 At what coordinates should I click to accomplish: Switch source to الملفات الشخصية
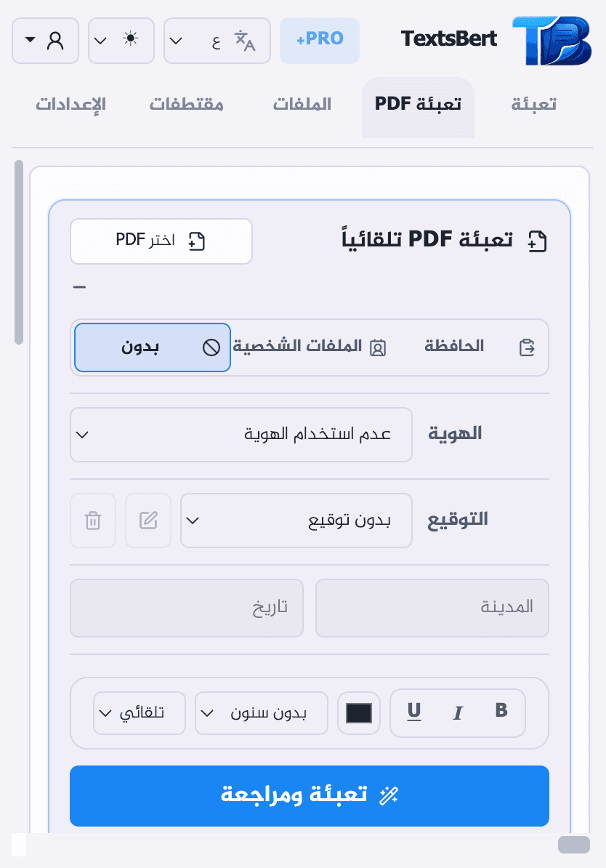[x=307, y=347]
